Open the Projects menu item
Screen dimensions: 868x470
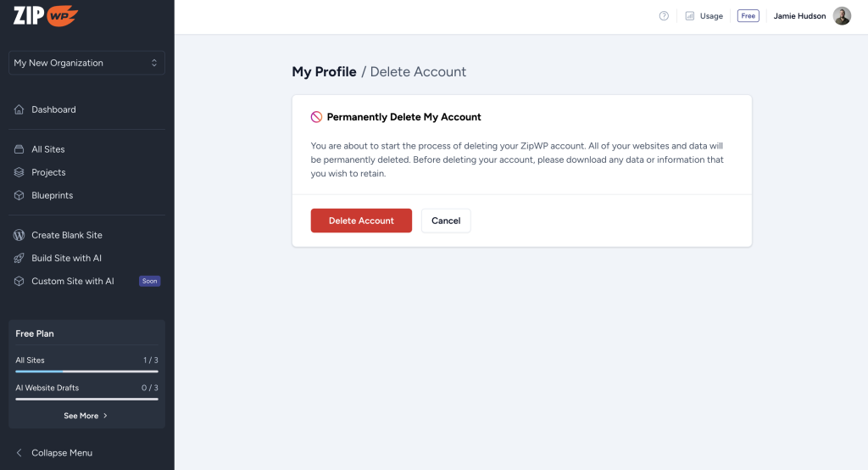point(48,172)
